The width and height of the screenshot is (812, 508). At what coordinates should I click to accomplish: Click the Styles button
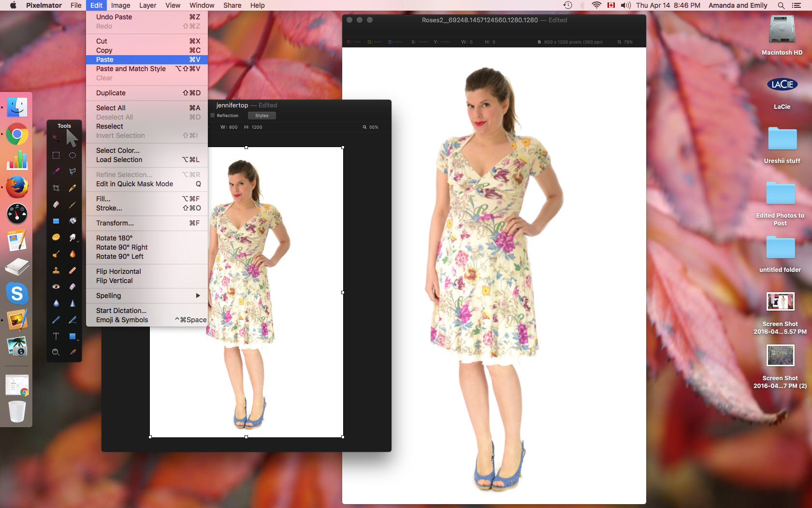point(261,116)
